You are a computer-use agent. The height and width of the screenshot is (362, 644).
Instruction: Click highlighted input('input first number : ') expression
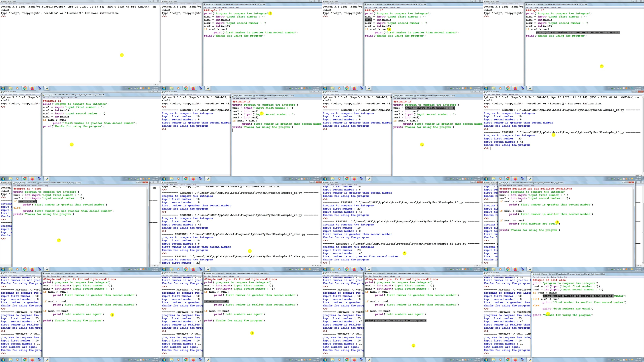(x=430, y=108)
